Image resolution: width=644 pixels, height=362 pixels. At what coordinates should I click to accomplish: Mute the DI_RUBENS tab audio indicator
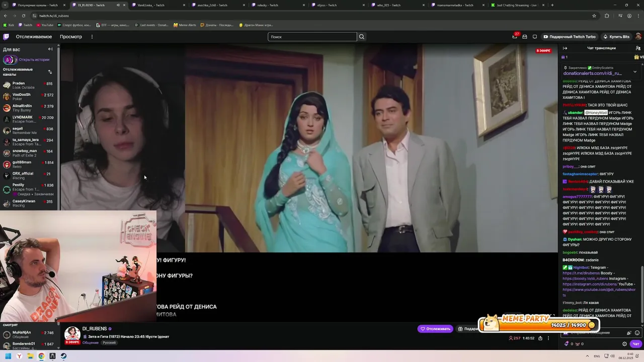(x=118, y=5)
